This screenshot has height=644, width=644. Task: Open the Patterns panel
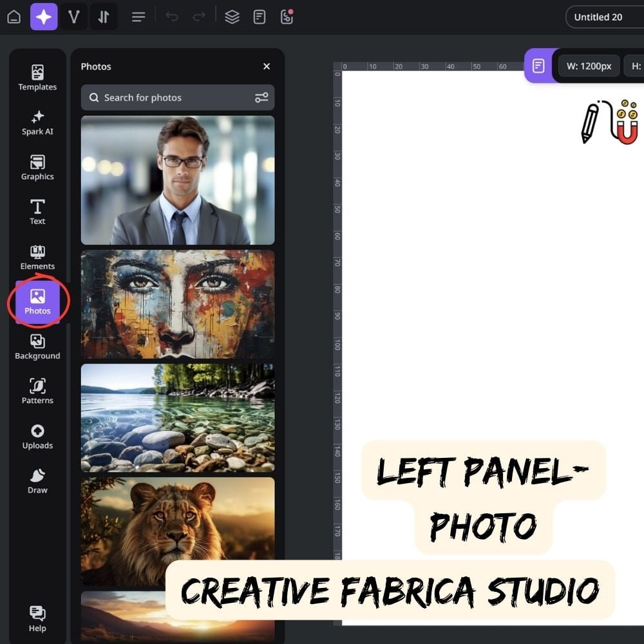point(37,392)
